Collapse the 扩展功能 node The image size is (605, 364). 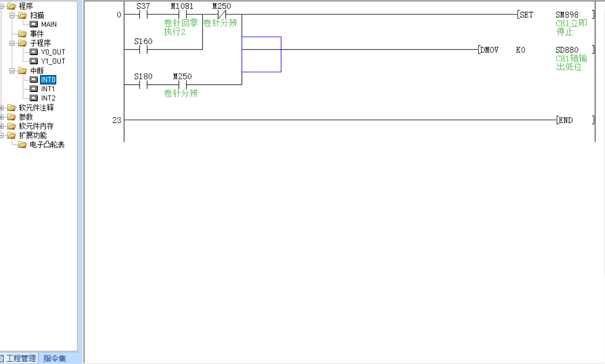point(2,135)
